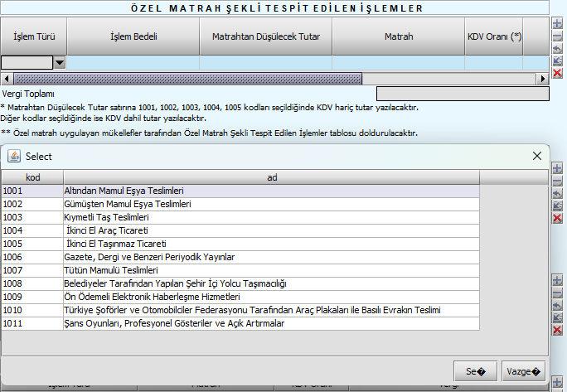Select row İkinci El Taşınmaz Ticareti
This screenshot has height=392, width=567.
(240, 244)
